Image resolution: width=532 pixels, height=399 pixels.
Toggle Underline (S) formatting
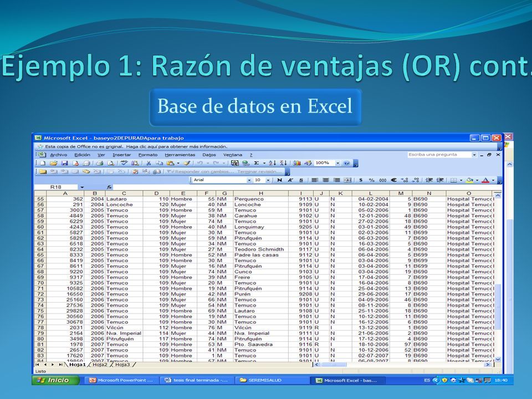pos(301,180)
